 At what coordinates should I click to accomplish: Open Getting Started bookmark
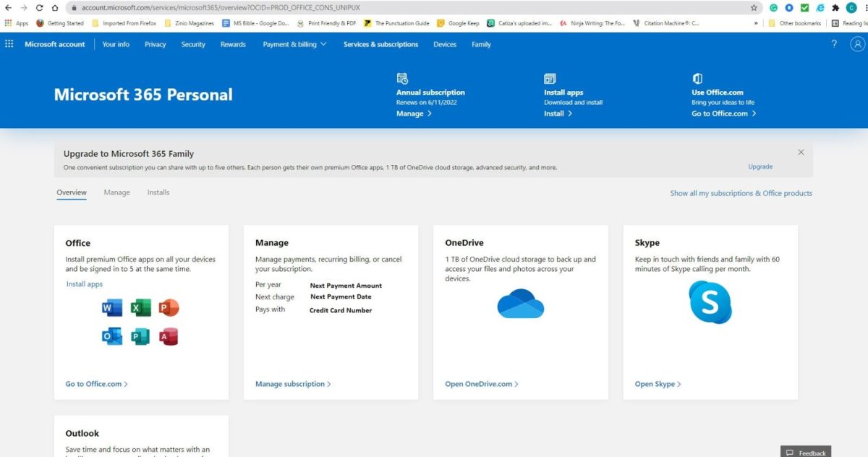pos(60,23)
